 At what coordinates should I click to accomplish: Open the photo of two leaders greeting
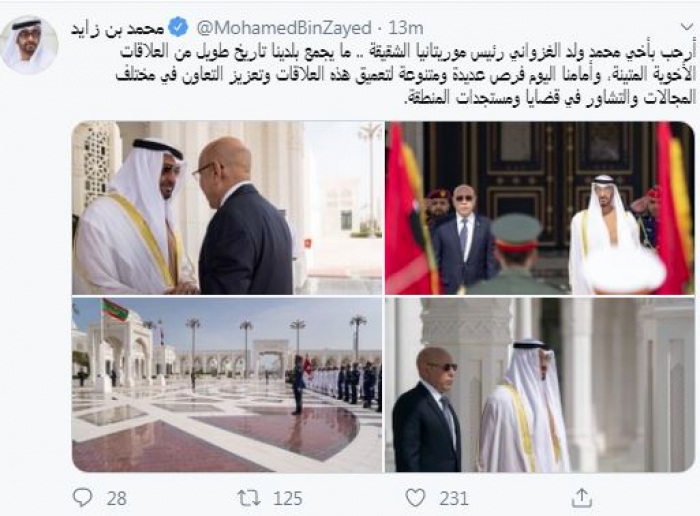click(227, 208)
